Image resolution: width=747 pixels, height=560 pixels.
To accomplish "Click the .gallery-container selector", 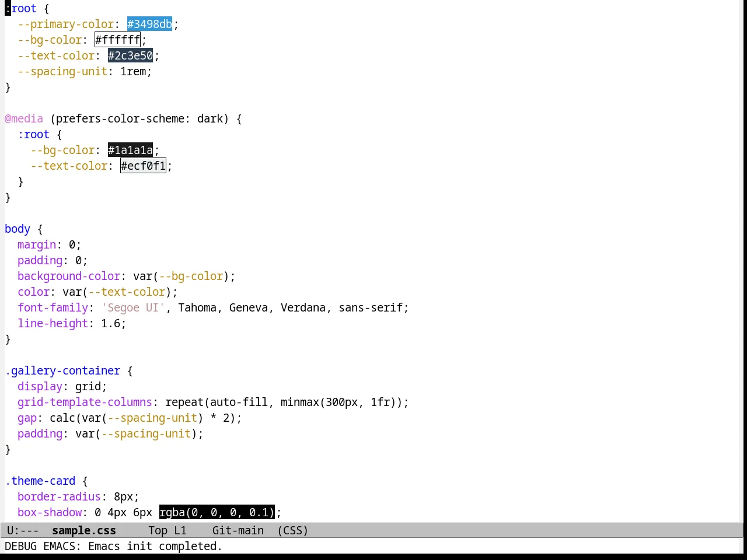I will 62,370.
